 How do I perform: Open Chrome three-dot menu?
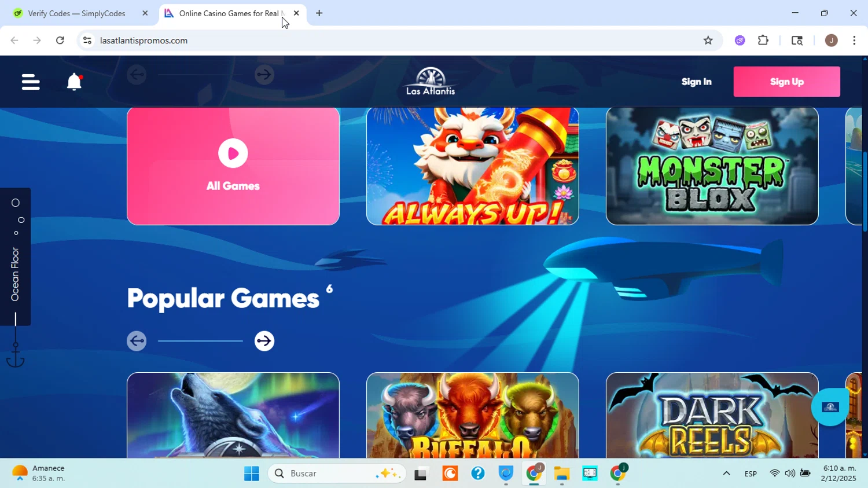click(854, 41)
